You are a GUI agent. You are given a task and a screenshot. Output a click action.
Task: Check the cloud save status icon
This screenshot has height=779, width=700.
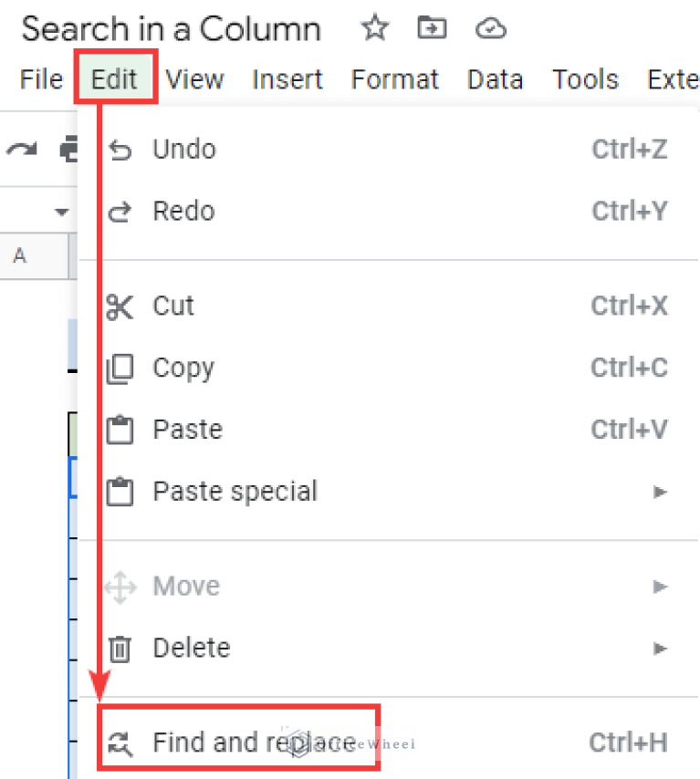[x=490, y=28]
